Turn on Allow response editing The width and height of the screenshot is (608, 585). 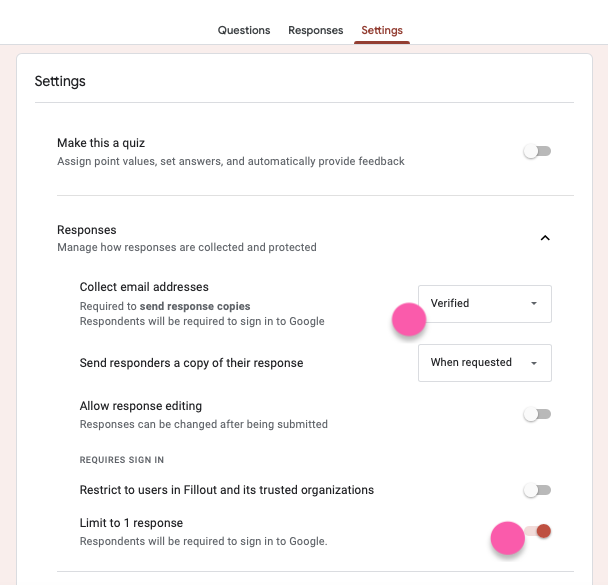tap(537, 414)
